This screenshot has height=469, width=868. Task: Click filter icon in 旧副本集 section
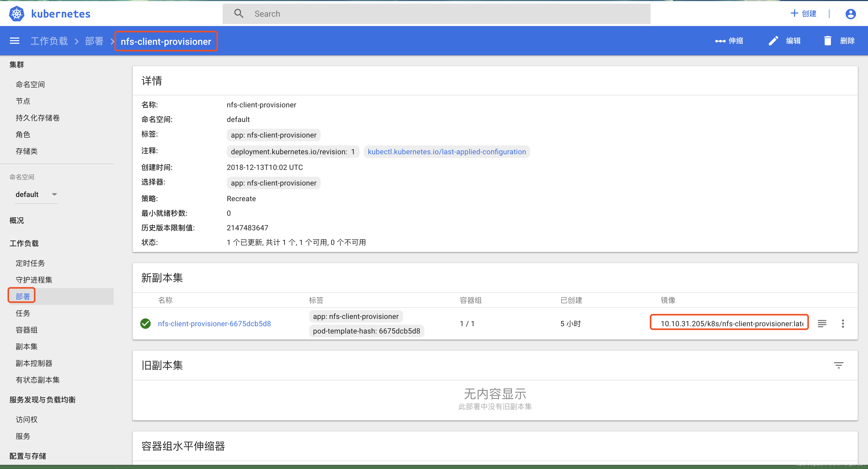pos(838,365)
